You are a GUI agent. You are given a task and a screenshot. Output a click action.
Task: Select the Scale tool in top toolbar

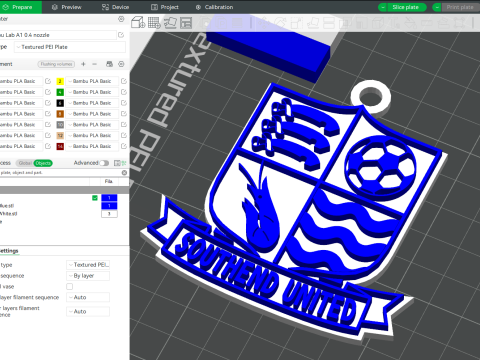coord(296,23)
